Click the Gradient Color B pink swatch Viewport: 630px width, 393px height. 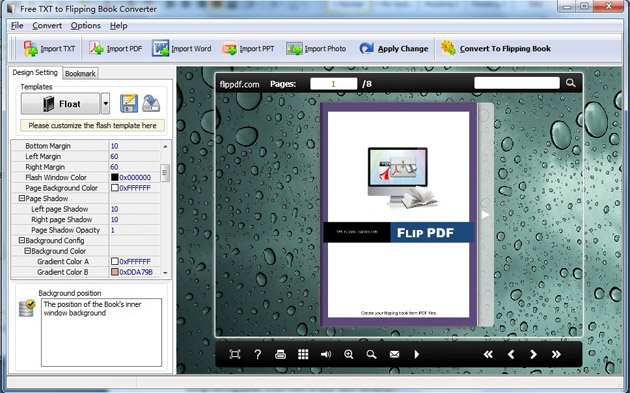click(115, 271)
